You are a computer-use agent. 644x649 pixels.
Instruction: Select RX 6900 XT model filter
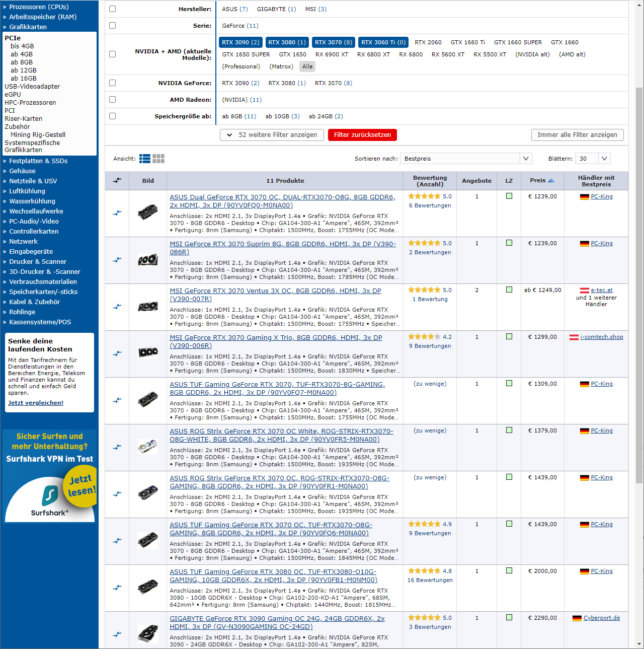click(332, 54)
